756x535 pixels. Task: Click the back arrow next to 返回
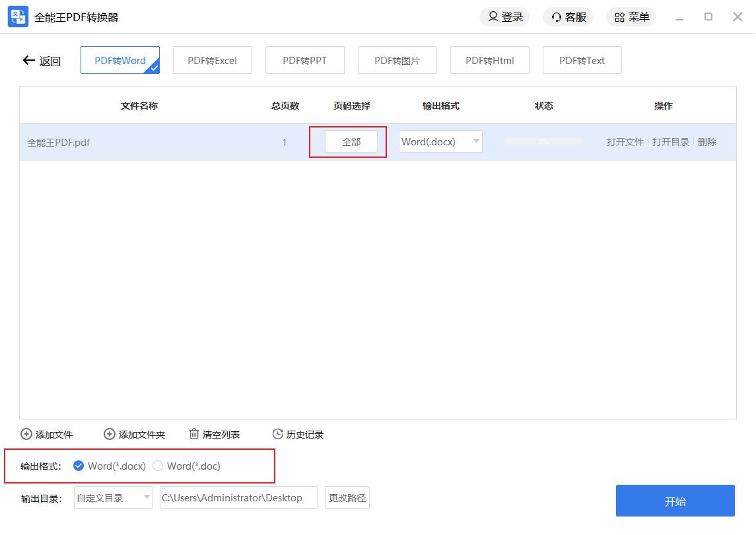[x=28, y=61]
